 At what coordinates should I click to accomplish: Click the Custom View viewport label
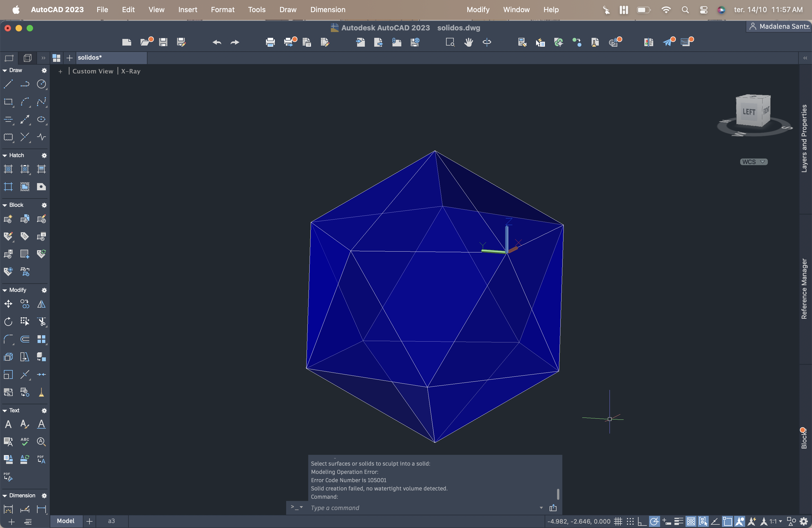[x=93, y=71]
